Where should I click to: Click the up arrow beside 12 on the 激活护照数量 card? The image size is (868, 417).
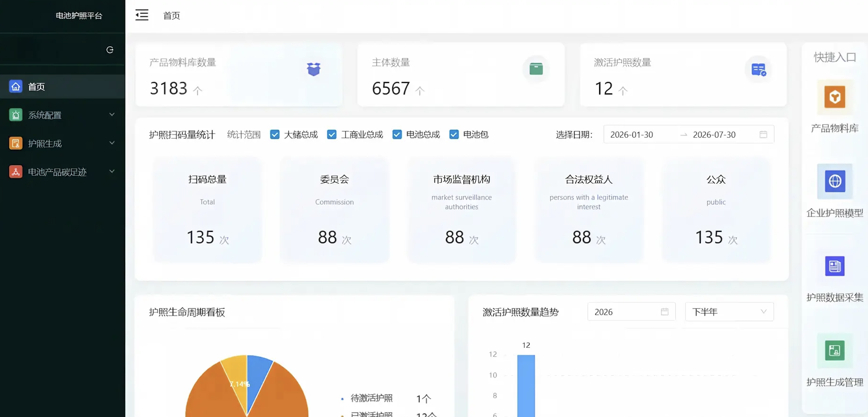coord(623,90)
